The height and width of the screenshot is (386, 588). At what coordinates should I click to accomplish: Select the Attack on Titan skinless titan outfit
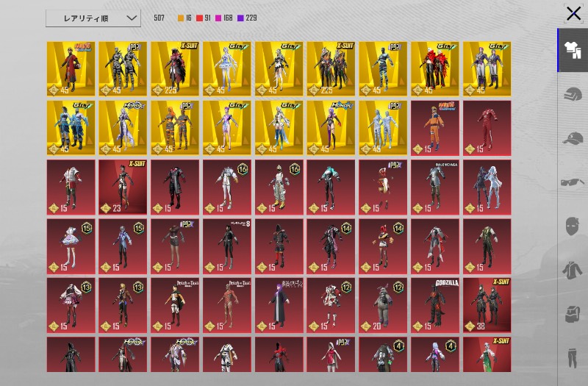227,305
